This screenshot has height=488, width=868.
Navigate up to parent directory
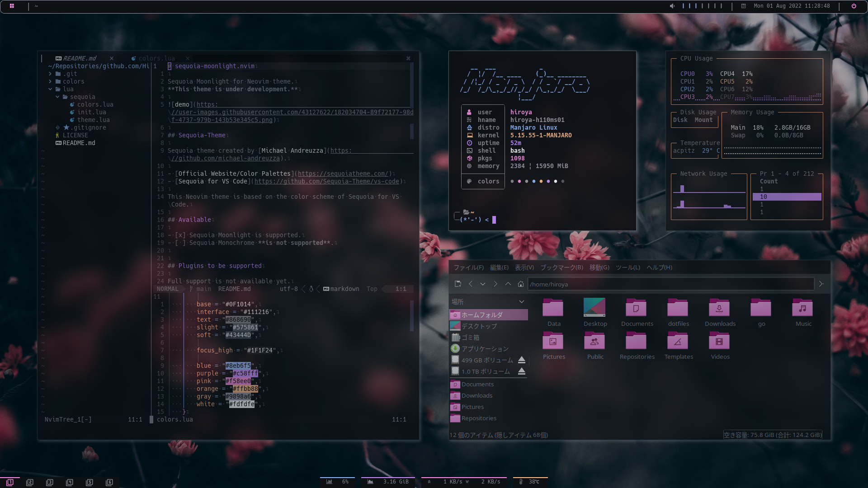click(x=508, y=284)
